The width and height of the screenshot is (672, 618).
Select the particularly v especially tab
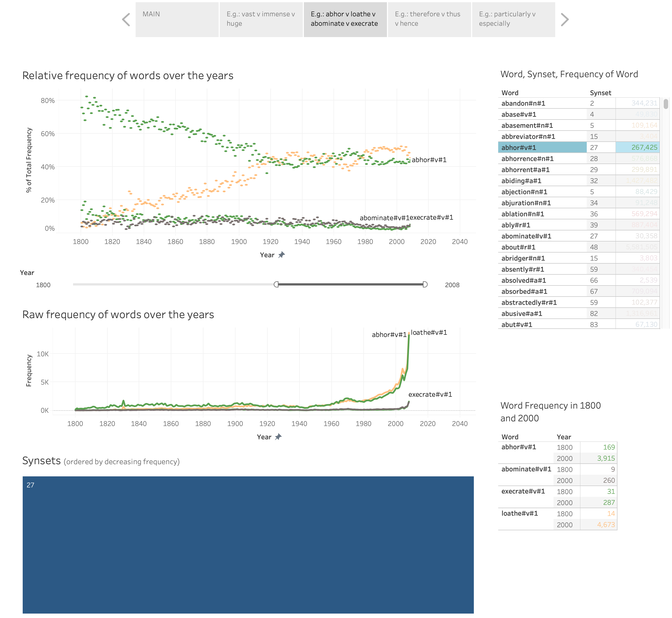click(513, 20)
